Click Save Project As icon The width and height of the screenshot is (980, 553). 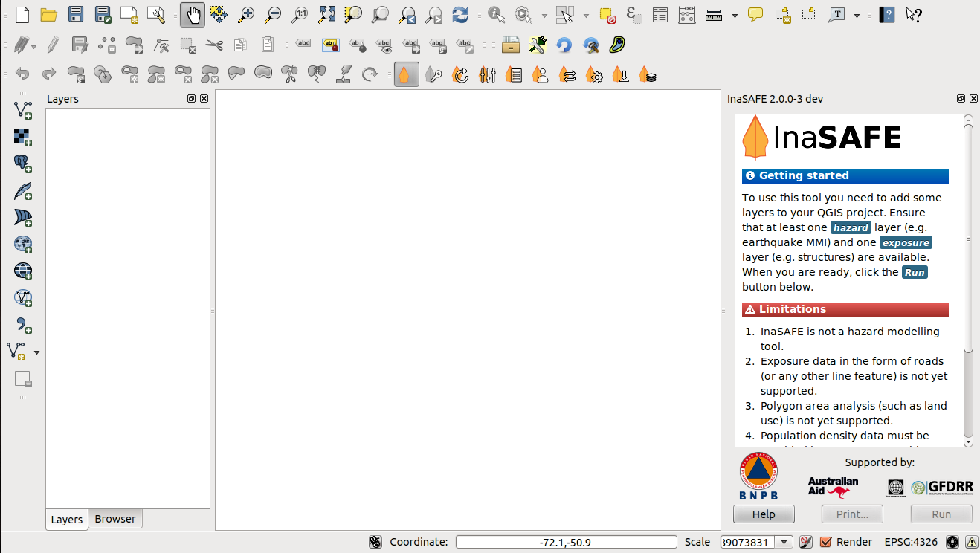click(103, 14)
